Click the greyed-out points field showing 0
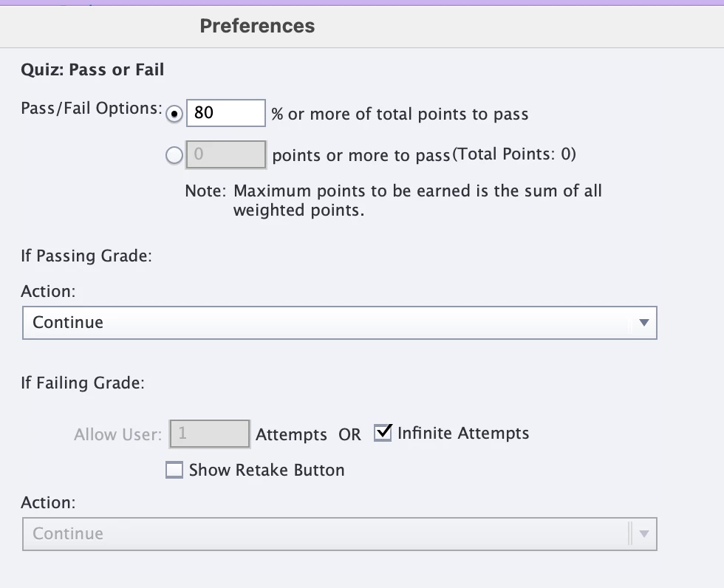The height and width of the screenshot is (588, 724). 226,155
